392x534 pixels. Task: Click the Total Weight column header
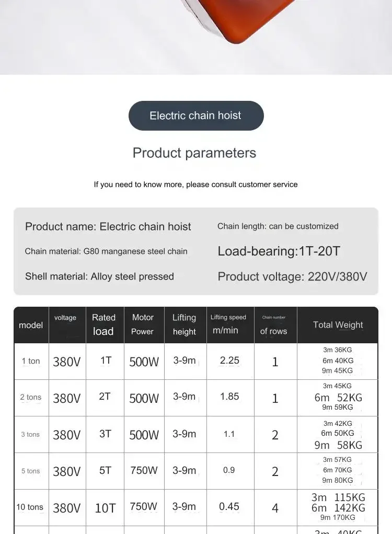[x=338, y=325]
